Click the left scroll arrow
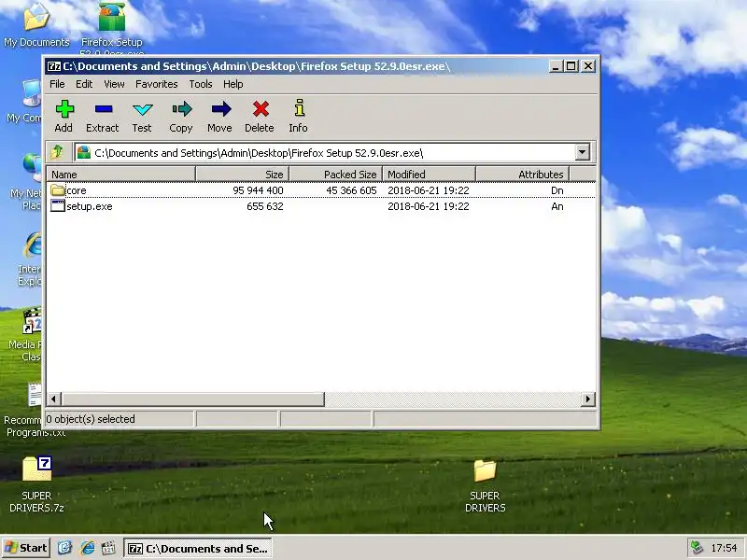This screenshot has height=560, width=747. [x=54, y=399]
